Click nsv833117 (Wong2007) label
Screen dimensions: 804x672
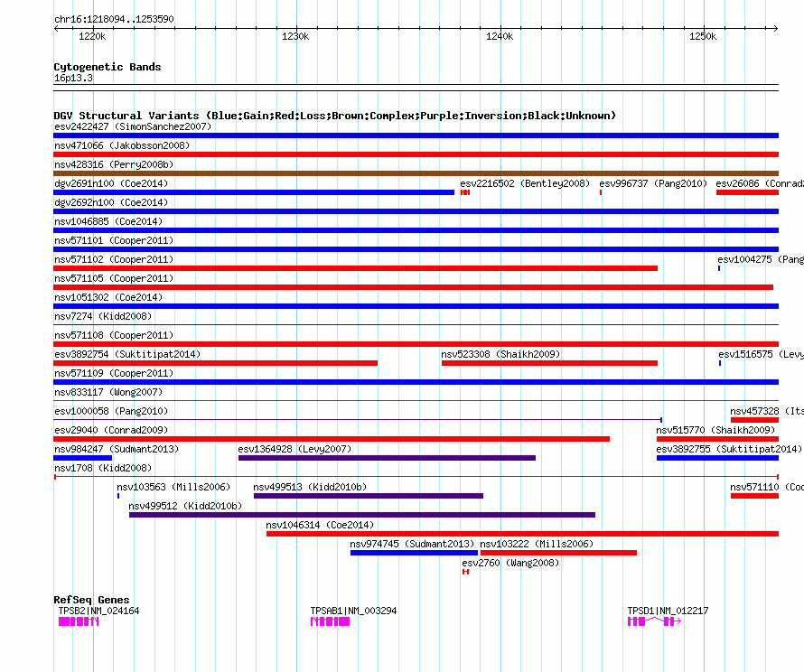click(x=108, y=392)
